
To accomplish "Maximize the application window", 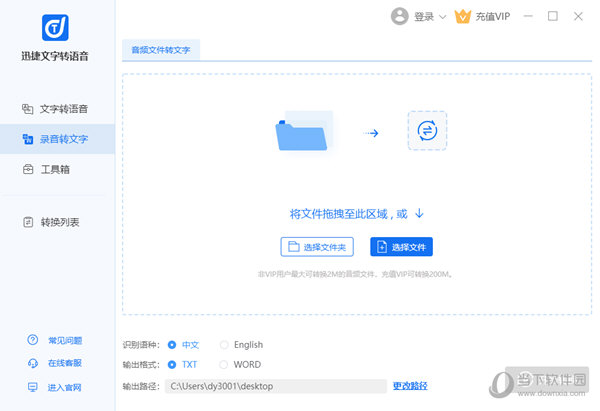I will point(553,16).
